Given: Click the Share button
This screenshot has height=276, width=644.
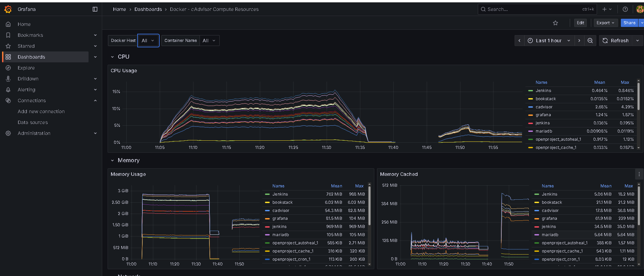Looking at the screenshot, I should (x=629, y=23).
